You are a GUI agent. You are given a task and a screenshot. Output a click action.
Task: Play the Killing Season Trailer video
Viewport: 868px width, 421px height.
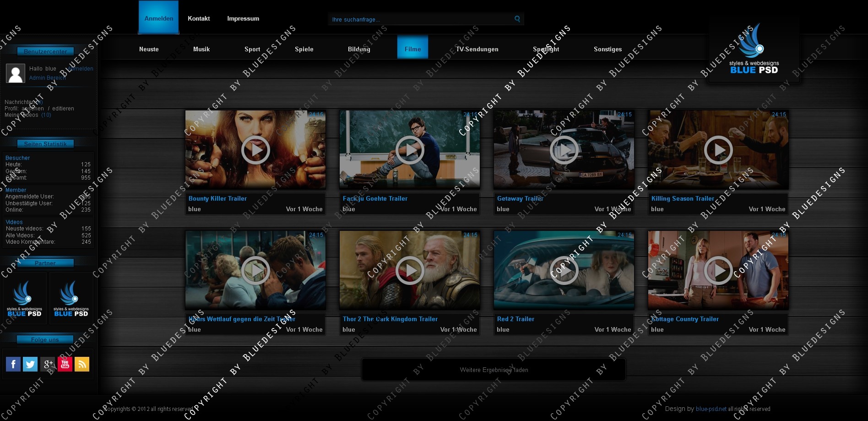[x=718, y=150]
